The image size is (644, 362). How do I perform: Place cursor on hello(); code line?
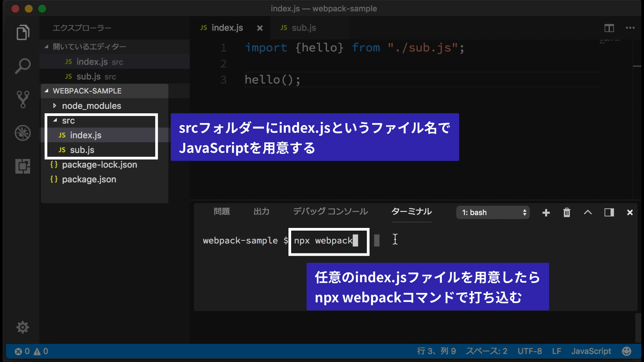tap(272, 80)
